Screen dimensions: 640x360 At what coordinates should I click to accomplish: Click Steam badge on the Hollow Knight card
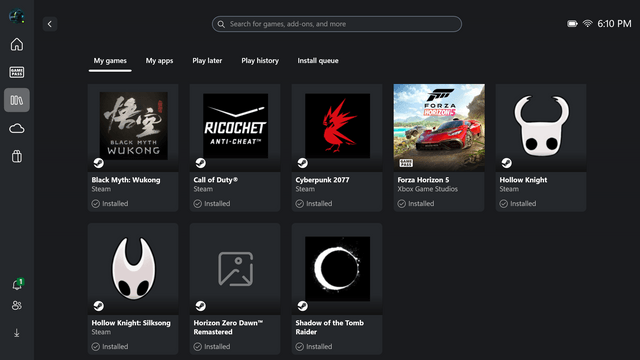507,163
